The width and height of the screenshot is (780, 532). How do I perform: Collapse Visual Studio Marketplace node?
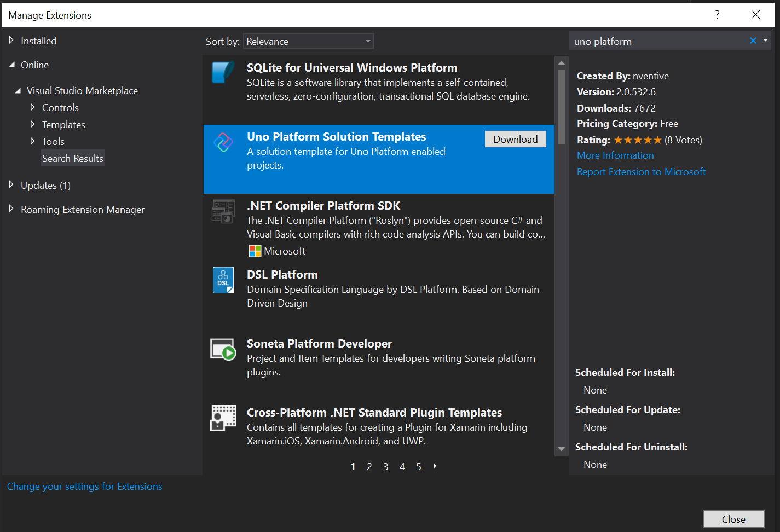18,91
